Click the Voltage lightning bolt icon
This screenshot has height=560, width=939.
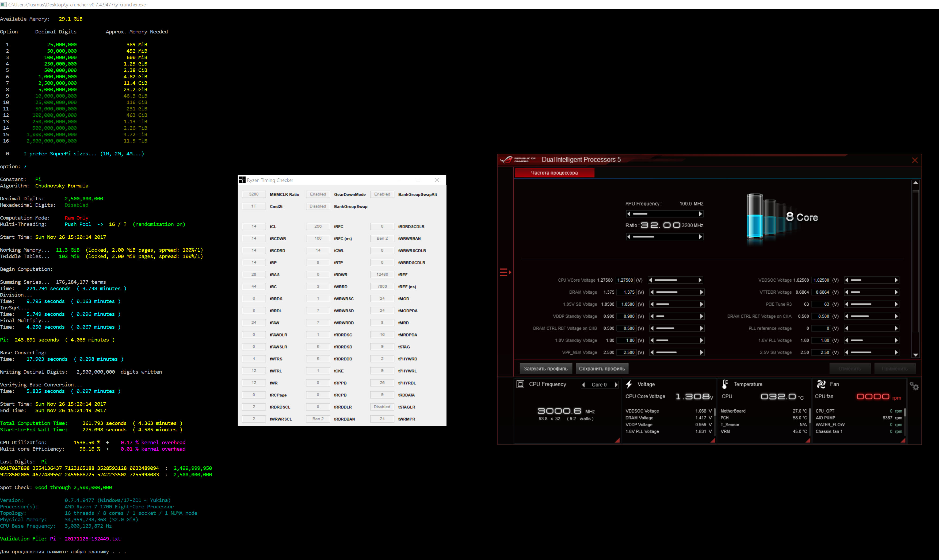point(629,384)
